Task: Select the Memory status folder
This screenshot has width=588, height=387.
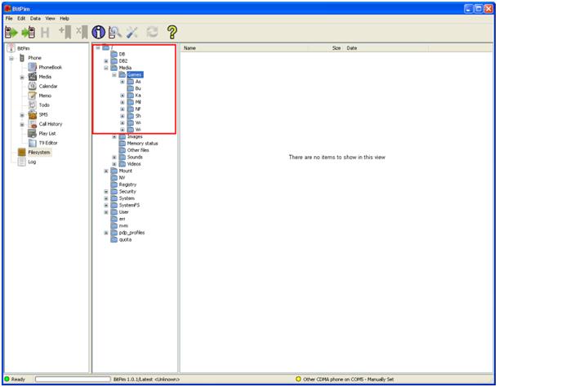Action: [142, 143]
